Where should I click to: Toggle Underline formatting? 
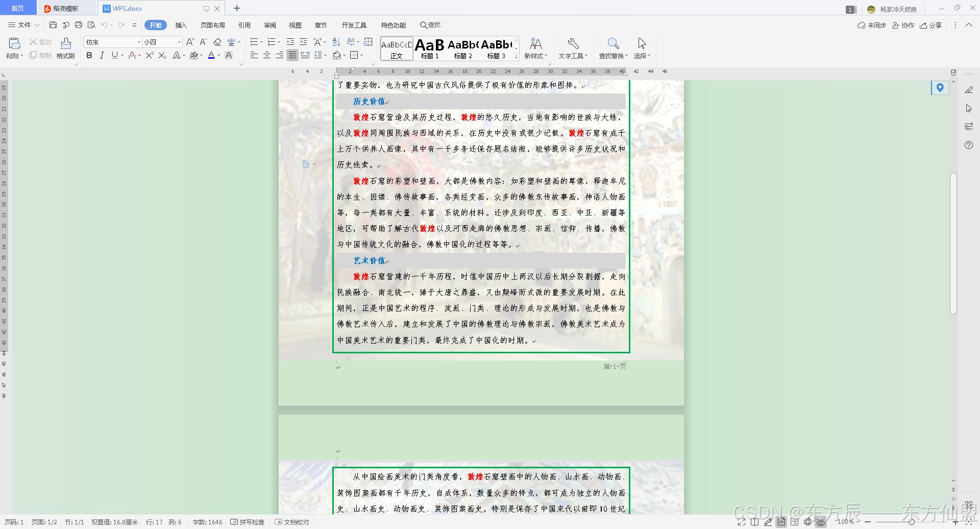tap(114, 55)
